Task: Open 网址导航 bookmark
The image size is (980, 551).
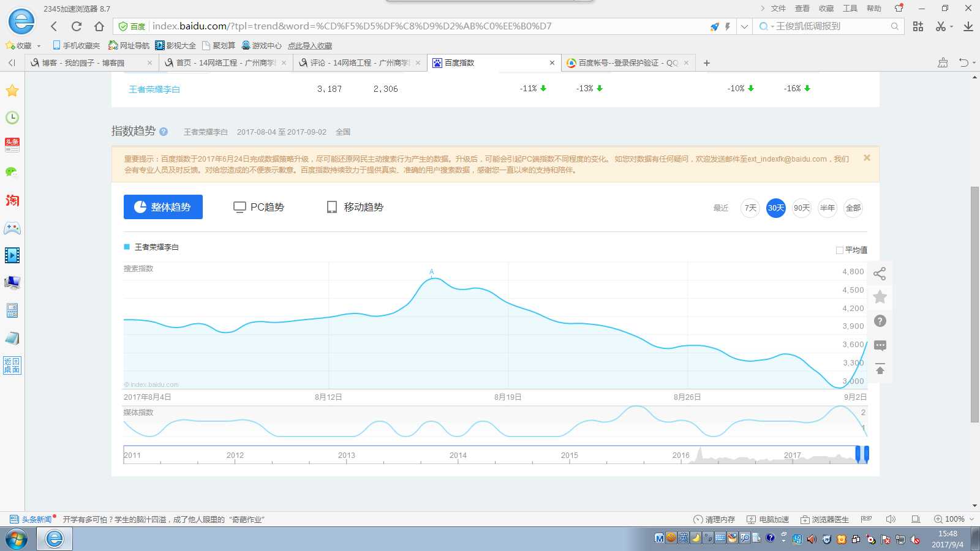Action: pos(129,46)
